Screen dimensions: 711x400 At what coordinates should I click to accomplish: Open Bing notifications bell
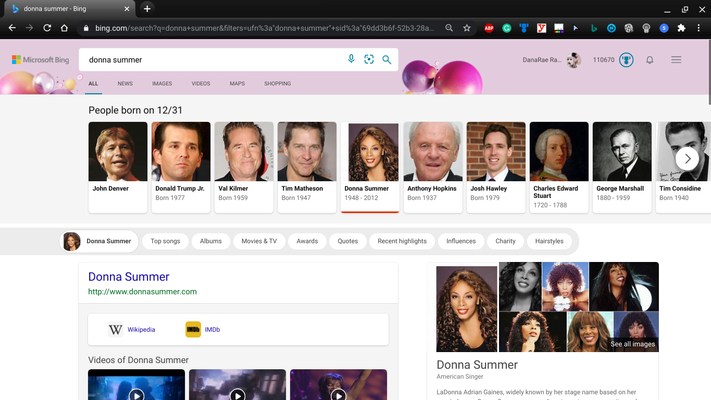650,60
